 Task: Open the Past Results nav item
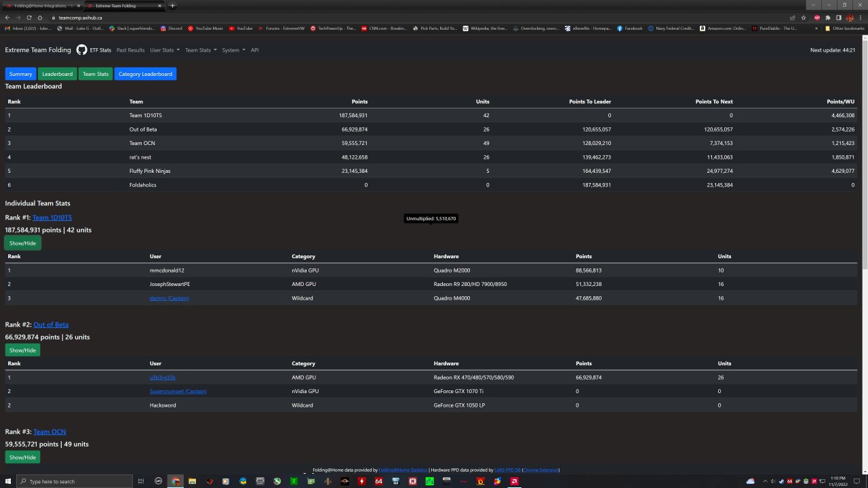(x=130, y=50)
